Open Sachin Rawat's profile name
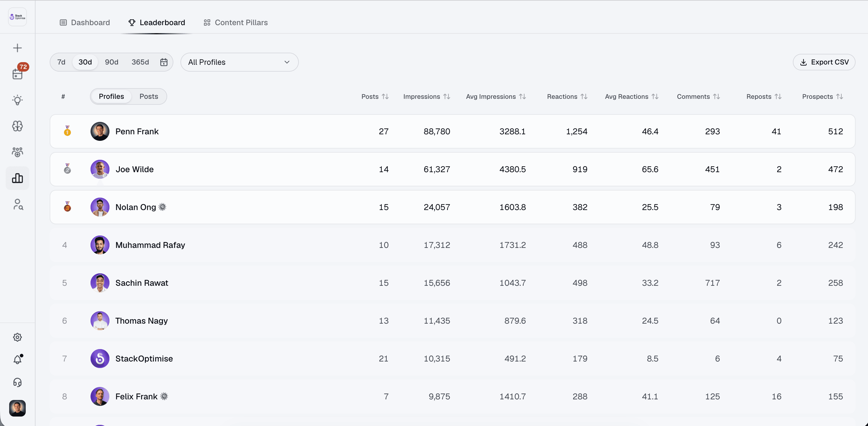This screenshot has height=426, width=868. click(x=142, y=283)
